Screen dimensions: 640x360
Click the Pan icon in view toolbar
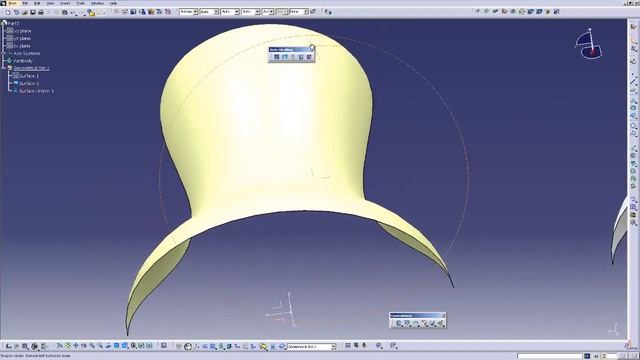pos(76,346)
